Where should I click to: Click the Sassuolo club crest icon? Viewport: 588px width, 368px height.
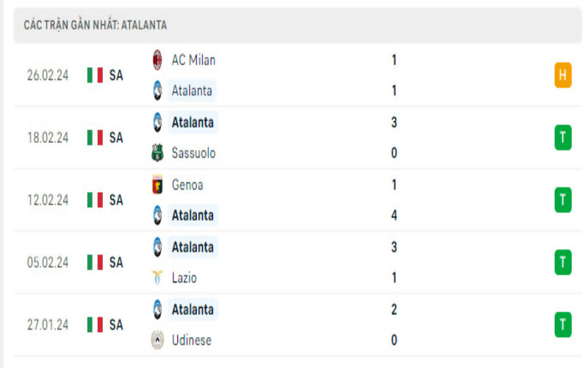(x=157, y=153)
